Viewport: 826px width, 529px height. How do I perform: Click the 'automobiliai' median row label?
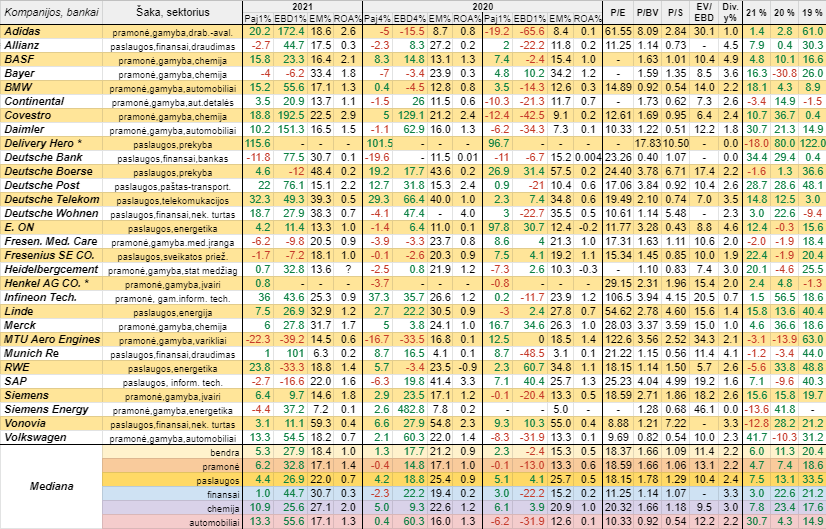[x=173, y=522]
